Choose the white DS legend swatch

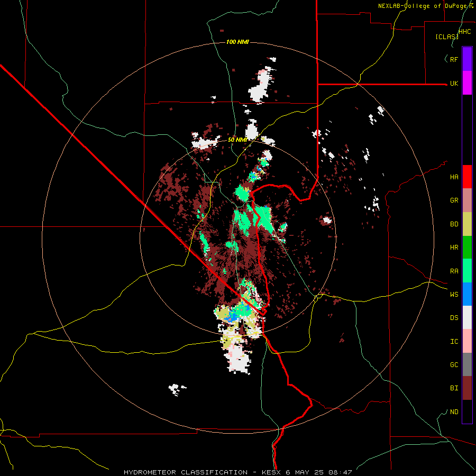[x=467, y=317]
